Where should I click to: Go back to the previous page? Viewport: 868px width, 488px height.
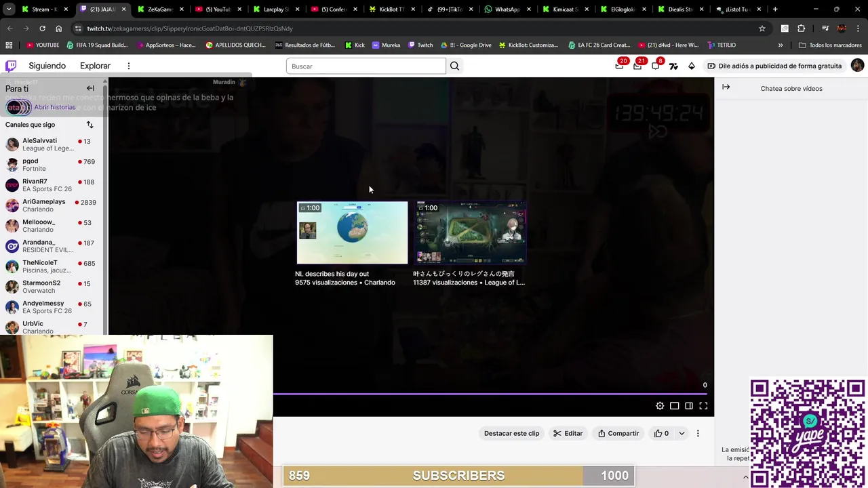coord(9,28)
